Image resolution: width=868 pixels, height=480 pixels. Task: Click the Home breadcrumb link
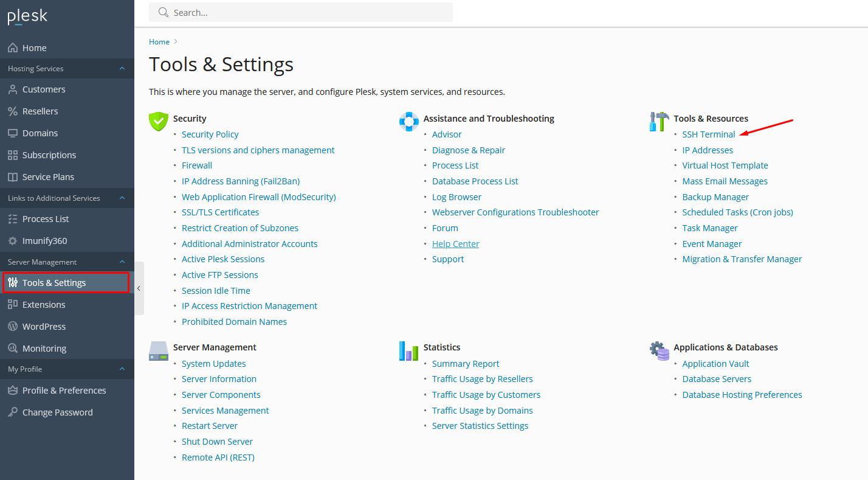pos(159,41)
